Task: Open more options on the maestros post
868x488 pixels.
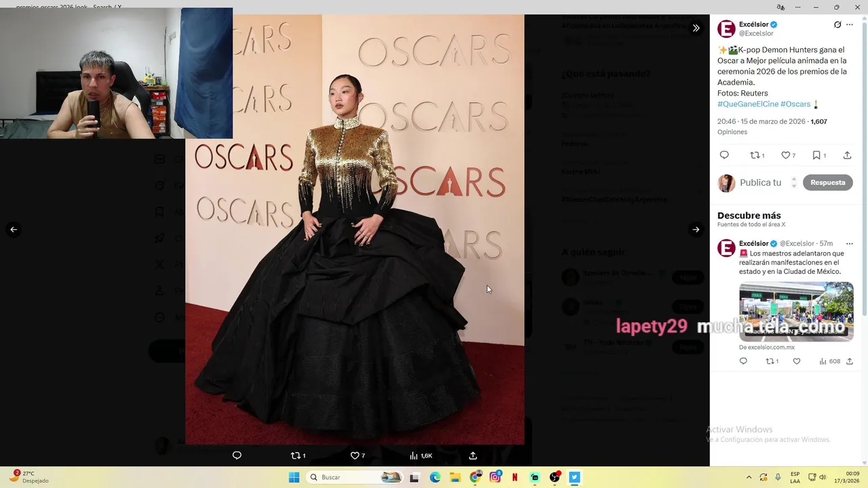Action: tap(850, 243)
